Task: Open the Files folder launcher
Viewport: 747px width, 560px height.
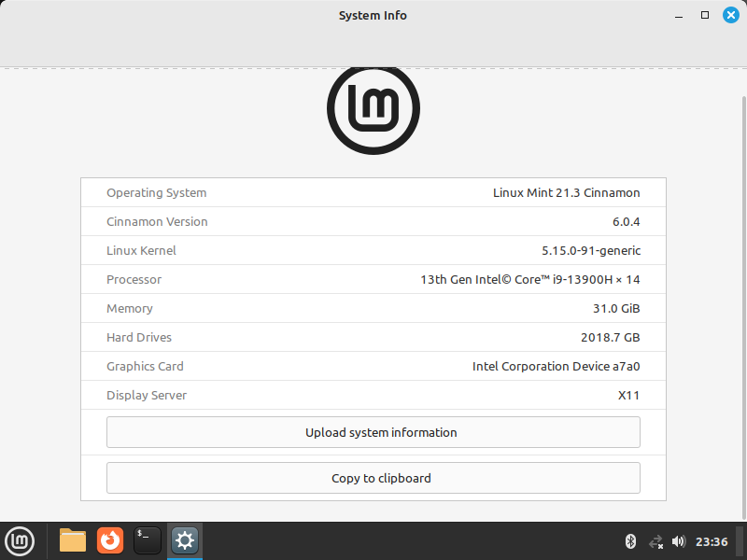Action: pyautogui.click(x=73, y=541)
